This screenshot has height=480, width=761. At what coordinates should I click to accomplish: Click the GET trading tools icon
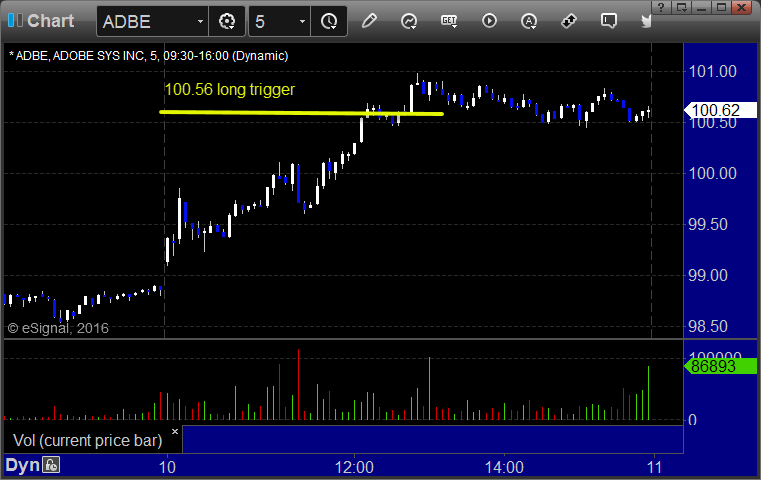click(x=449, y=21)
